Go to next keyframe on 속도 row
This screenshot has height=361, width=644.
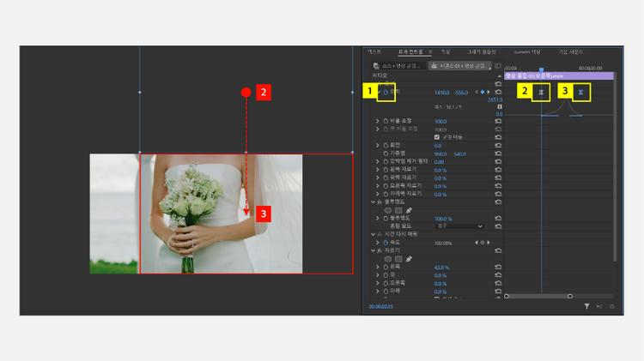[489, 243]
